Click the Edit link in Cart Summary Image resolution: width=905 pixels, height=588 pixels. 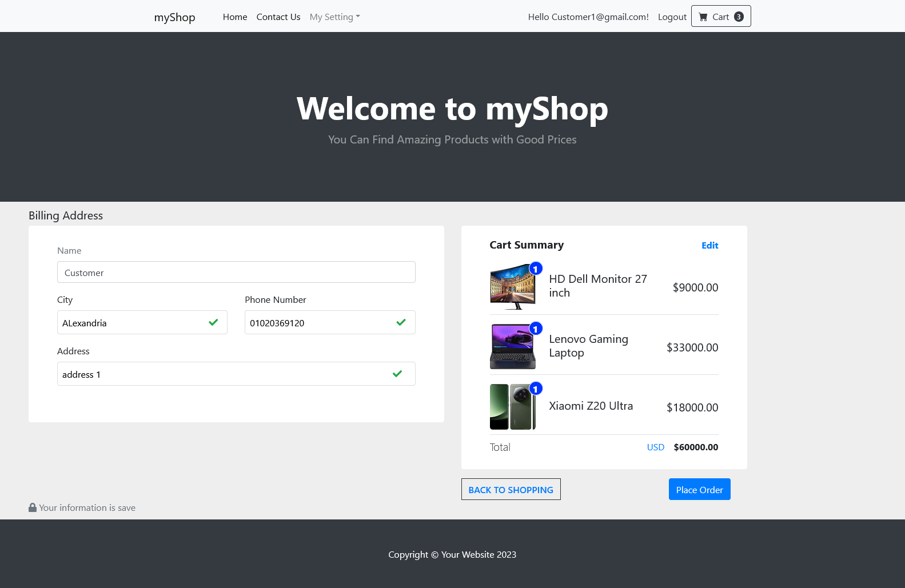pos(709,245)
